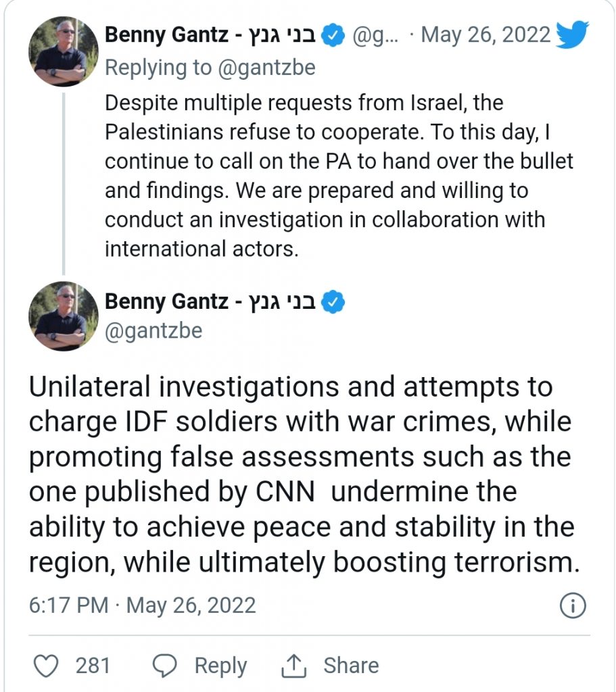Image resolution: width=616 pixels, height=692 pixels.
Task: Open Benny Gantz name in upper tweet header
Action: (x=212, y=36)
